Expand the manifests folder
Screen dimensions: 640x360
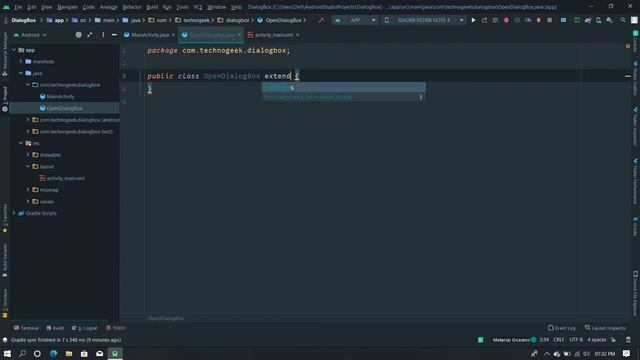[21, 62]
